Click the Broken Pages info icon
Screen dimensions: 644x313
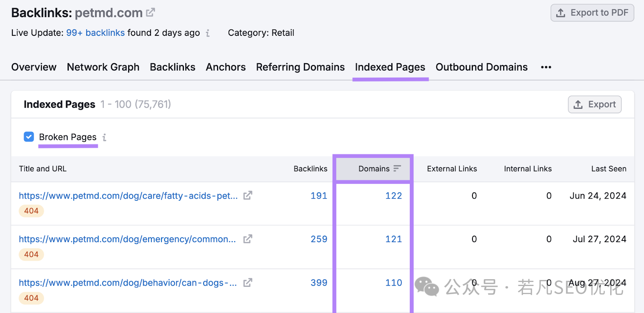click(x=104, y=137)
